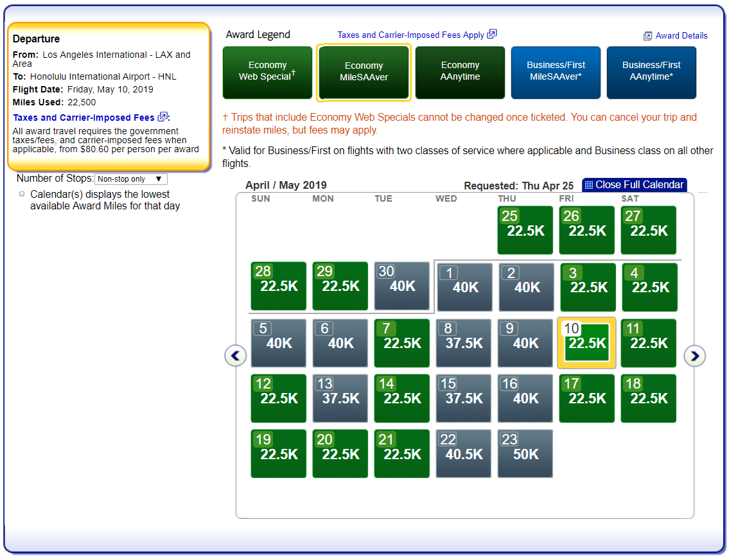Image resolution: width=729 pixels, height=560 pixels.
Task: Click the previous month arrow icon
Action: click(x=236, y=356)
